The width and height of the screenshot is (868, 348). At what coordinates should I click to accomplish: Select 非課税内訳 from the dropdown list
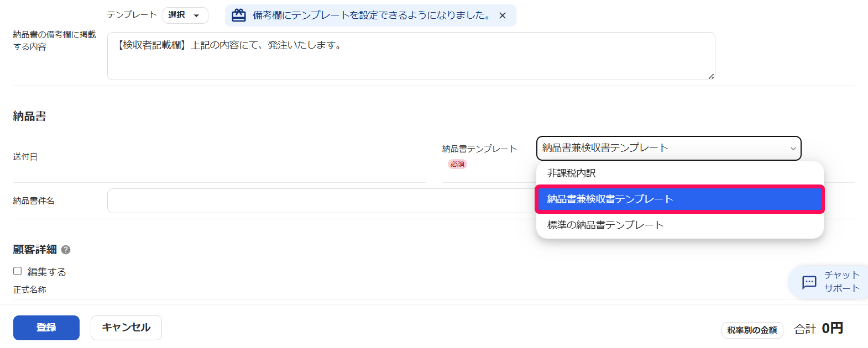point(679,173)
